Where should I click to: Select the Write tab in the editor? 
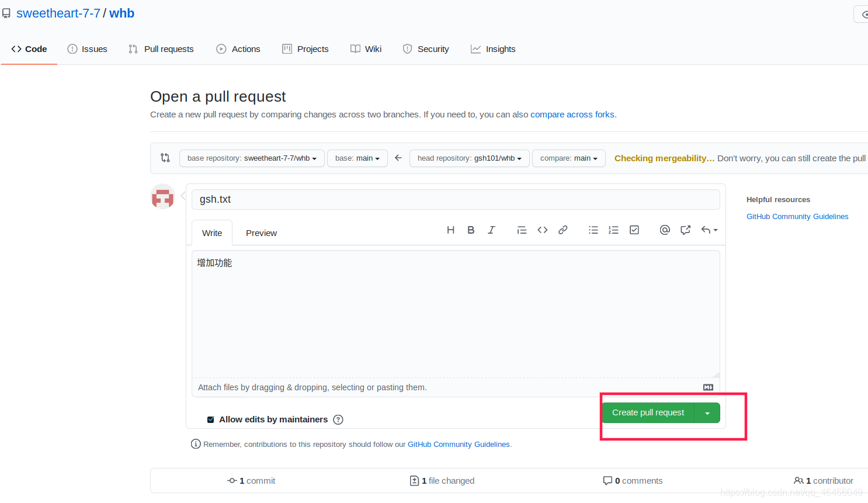[x=212, y=233]
